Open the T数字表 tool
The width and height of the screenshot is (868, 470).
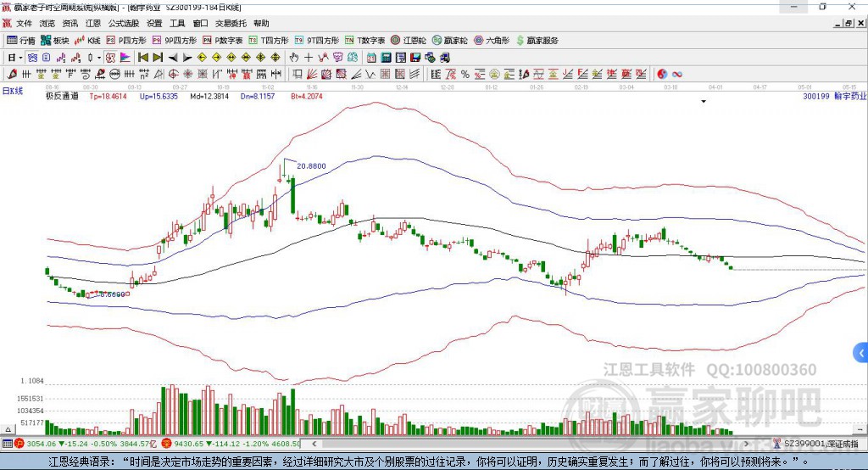(364, 41)
